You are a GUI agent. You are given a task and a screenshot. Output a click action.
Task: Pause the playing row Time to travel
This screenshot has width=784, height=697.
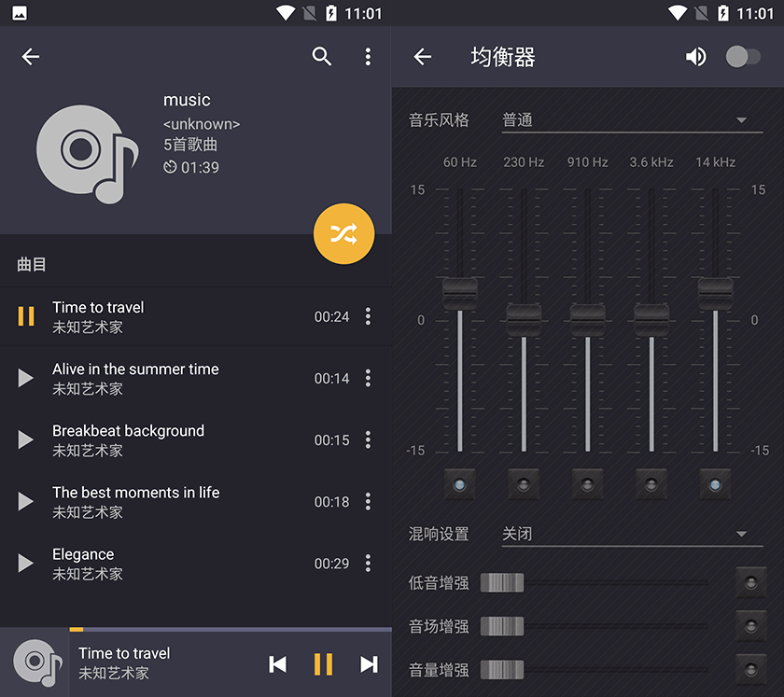coord(26,316)
